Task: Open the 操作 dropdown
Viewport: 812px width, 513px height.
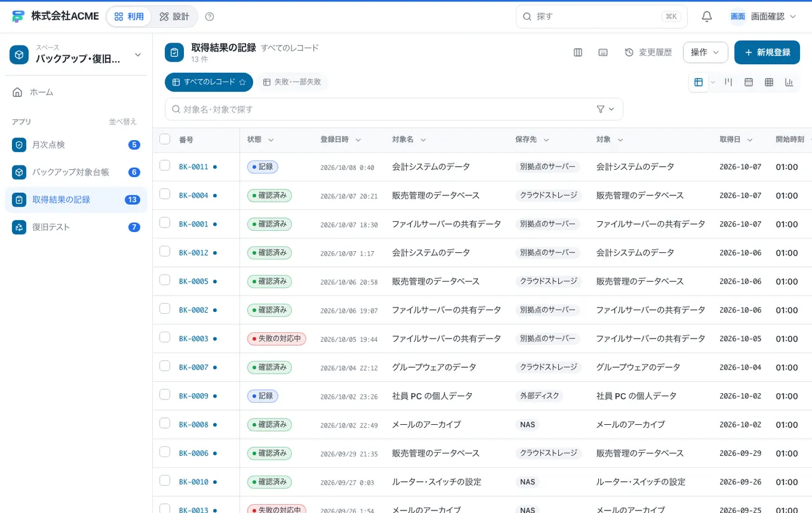Action: [705, 53]
